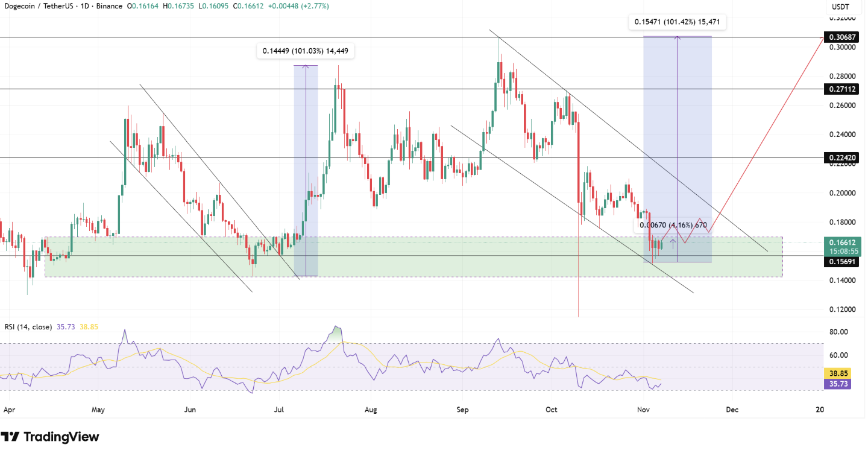The width and height of the screenshot is (868, 450).
Task: Click the Nov label on the time axis
Action: (643, 410)
